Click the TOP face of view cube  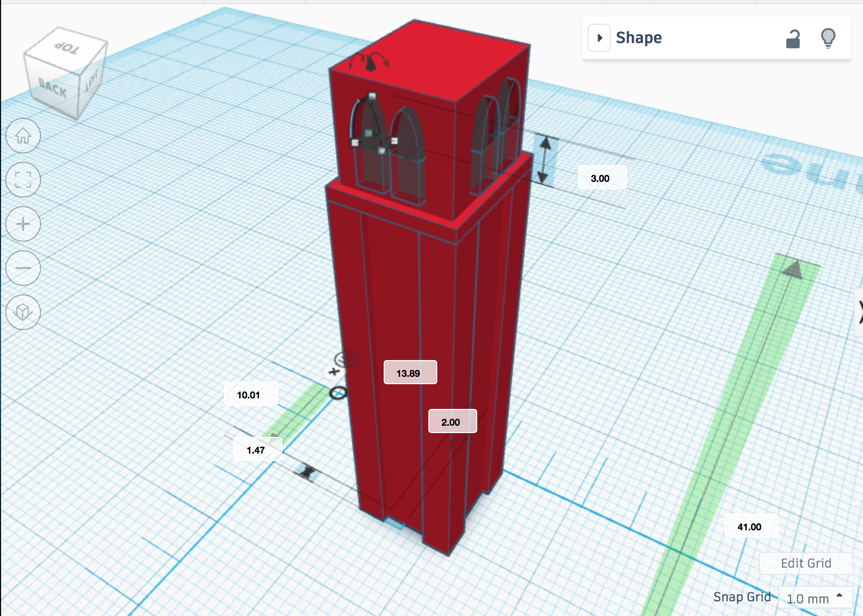(x=67, y=48)
